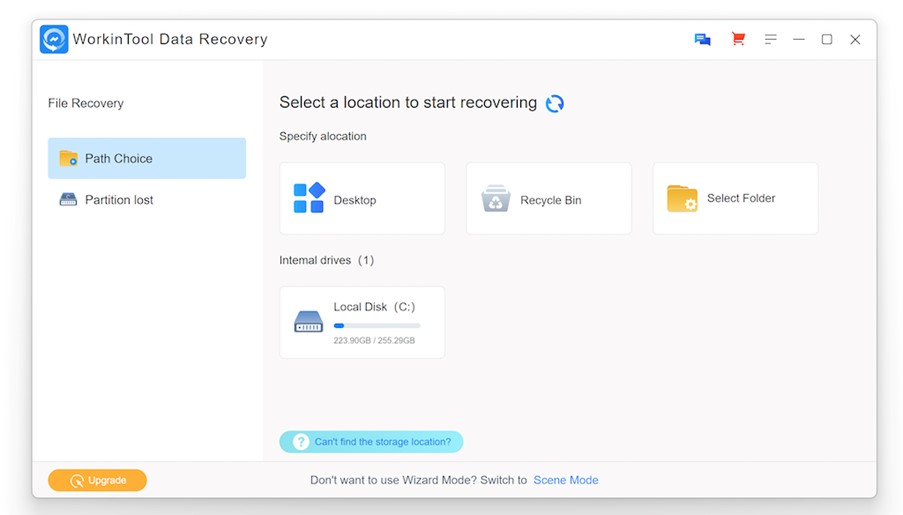The image size is (903, 515).
Task: Choose the Recycle Bin location card
Action: coord(548,198)
